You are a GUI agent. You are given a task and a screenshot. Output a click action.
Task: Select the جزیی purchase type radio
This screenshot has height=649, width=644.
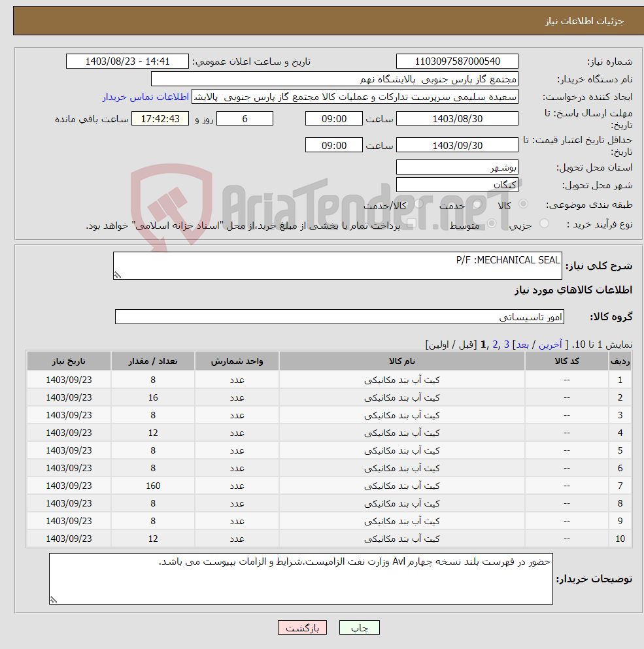tap(544, 224)
